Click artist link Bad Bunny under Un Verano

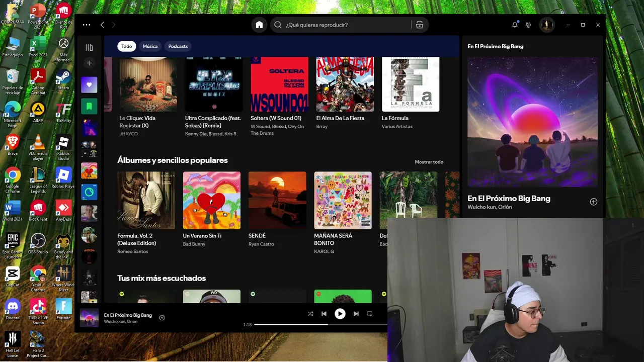click(x=194, y=244)
